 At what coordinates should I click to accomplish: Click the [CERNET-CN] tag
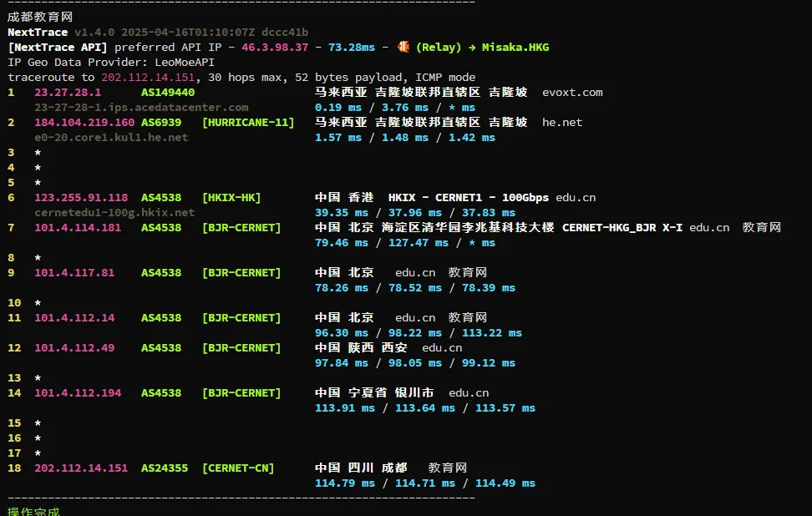(238, 468)
